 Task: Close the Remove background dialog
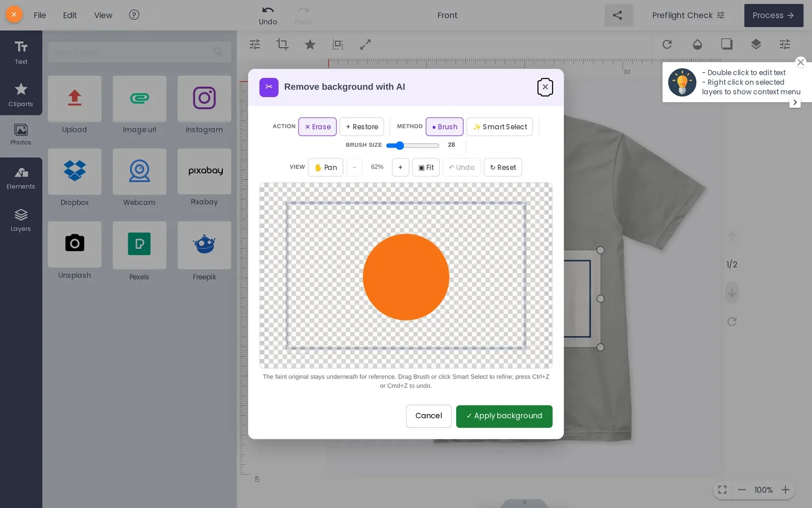(545, 87)
